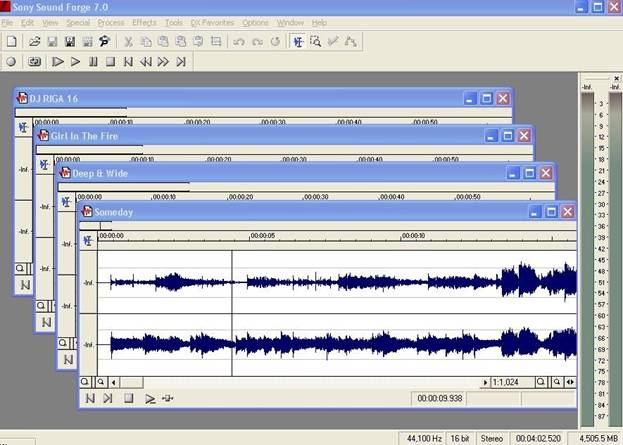Click the Cut scissors icon
This screenshot has height=445, width=623.
click(128, 41)
